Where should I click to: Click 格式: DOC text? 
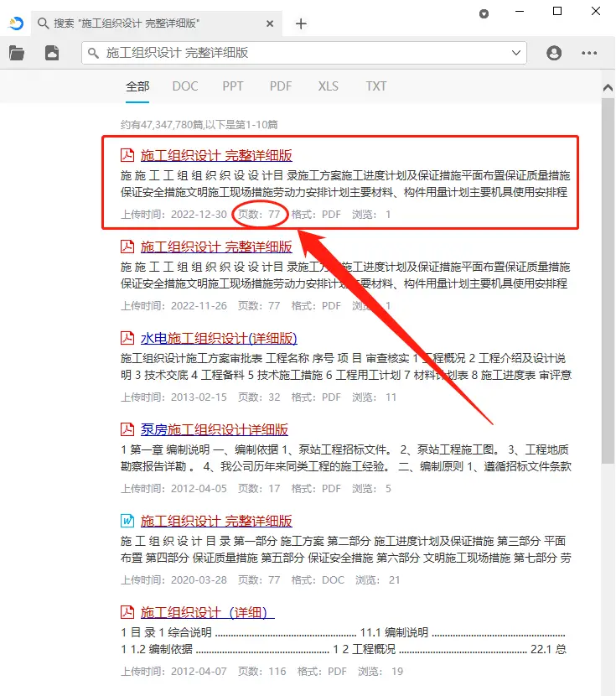point(318,580)
